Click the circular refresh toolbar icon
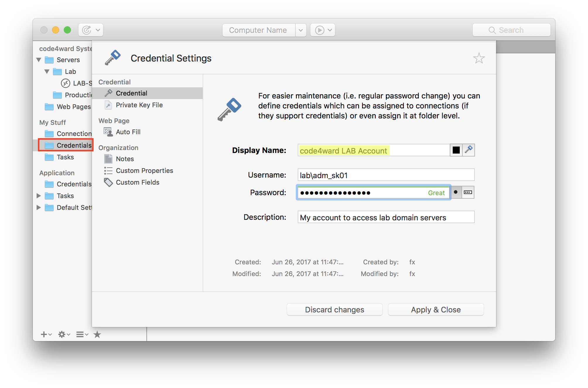588x388 pixels. 87,30
